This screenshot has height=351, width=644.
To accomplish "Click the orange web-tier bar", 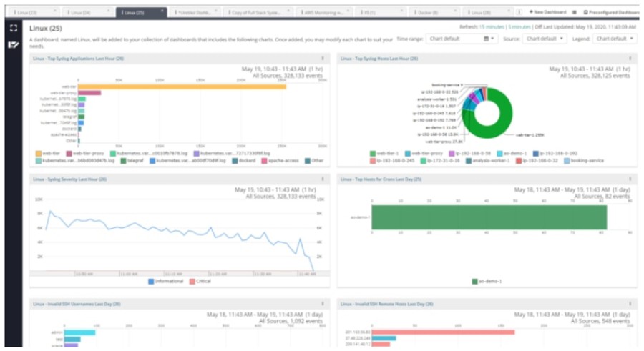I will coord(182,87).
